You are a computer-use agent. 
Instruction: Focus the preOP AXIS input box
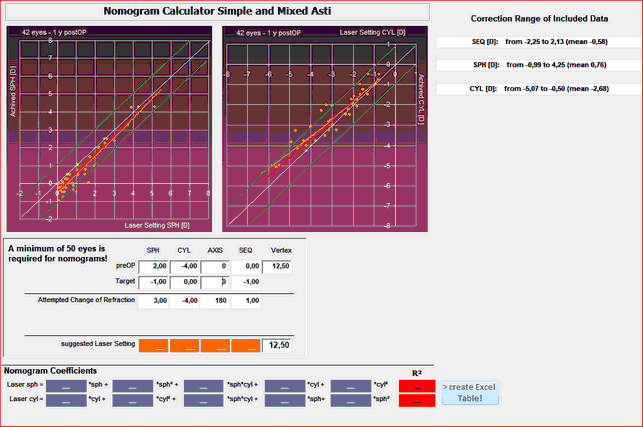pos(215,266)
